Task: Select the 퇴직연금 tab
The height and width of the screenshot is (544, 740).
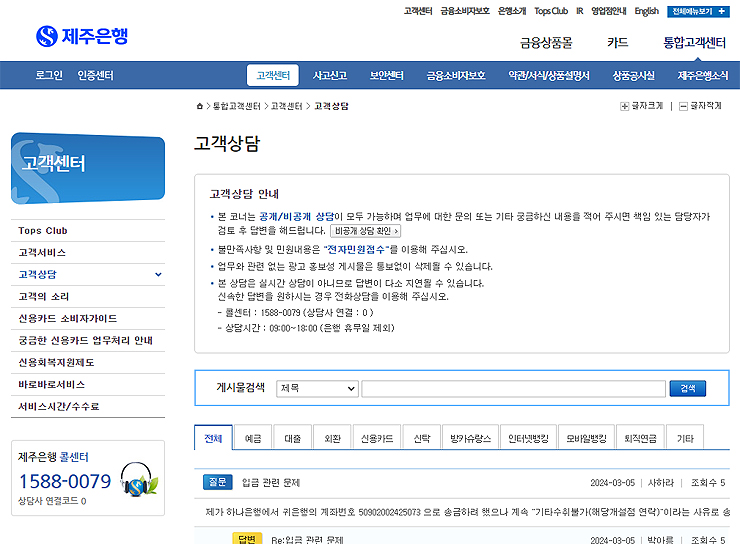Action: point(640,438)
